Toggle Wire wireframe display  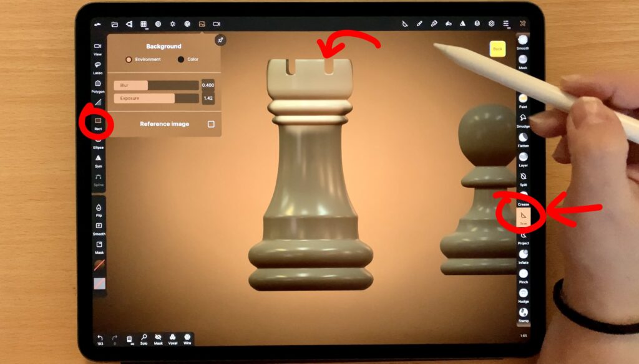[187, 337]
